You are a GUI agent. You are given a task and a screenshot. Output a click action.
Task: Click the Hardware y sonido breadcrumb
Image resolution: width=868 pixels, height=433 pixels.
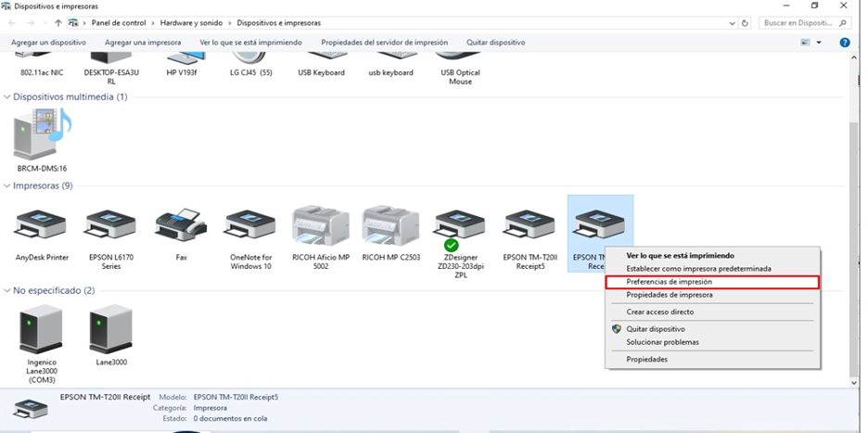tap(191, 21)
